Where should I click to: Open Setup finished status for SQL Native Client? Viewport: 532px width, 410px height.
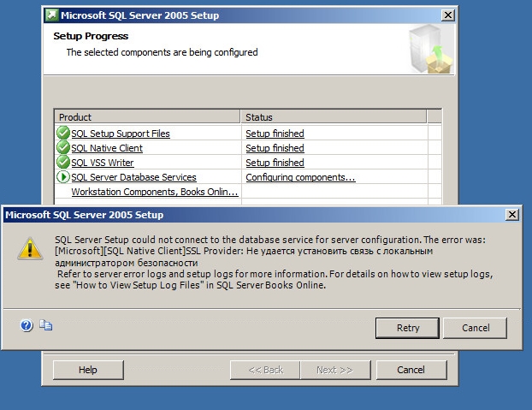(x=275, y=148)
